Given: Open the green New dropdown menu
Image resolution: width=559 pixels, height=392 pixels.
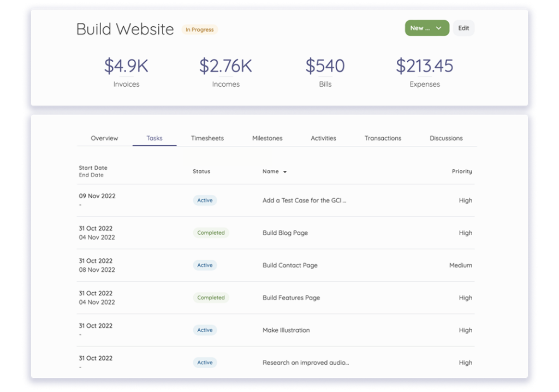Looking at the screenshot, I should pyautogui.click(x=427, y=28).
